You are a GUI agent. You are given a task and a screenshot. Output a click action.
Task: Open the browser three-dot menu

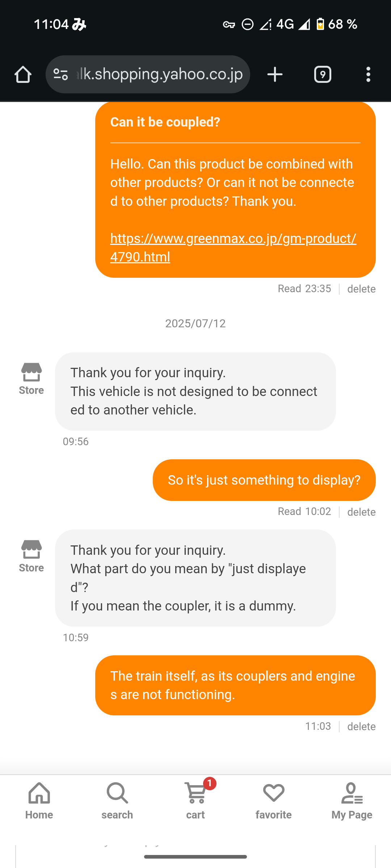[x=368, y=75]
